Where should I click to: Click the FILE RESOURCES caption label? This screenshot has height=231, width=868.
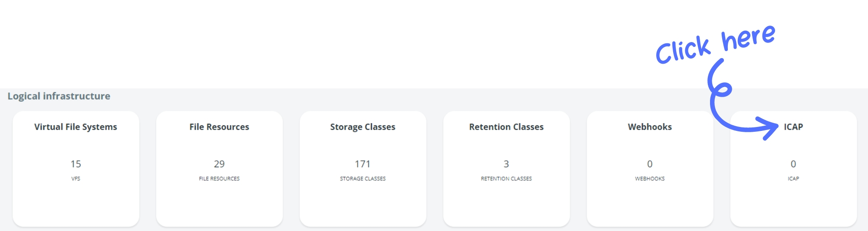point(219,179)
